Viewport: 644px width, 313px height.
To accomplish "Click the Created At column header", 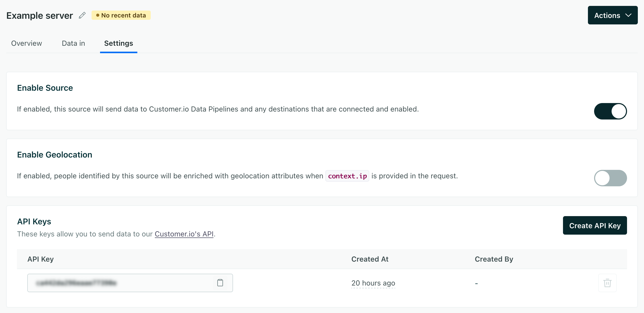I will point(370,259).
